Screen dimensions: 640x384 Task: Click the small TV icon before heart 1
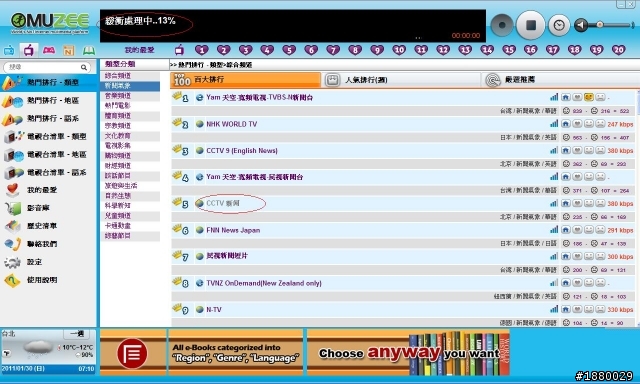pos(179,50)
